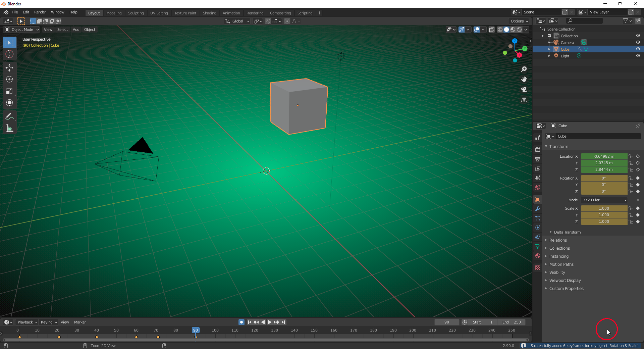Open the Playback dropdown in the timeline

pyautogui.click(x=27, y=322)
